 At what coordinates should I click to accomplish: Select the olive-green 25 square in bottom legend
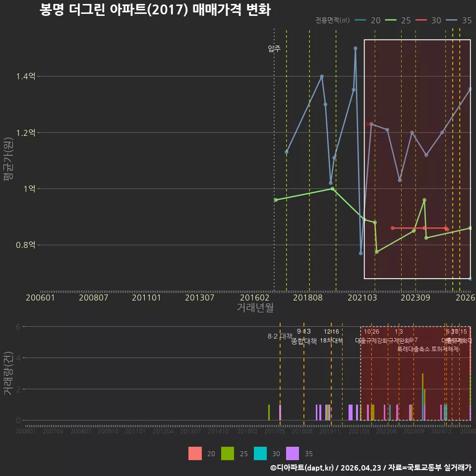[x=228, y=454]
